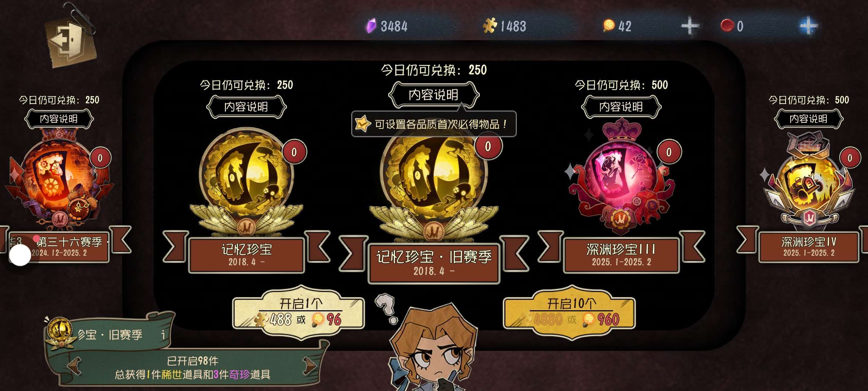The width and height of the screenshot is (868, 391).
Task: Show previous record with left arrow
Action: click(75, 366)
